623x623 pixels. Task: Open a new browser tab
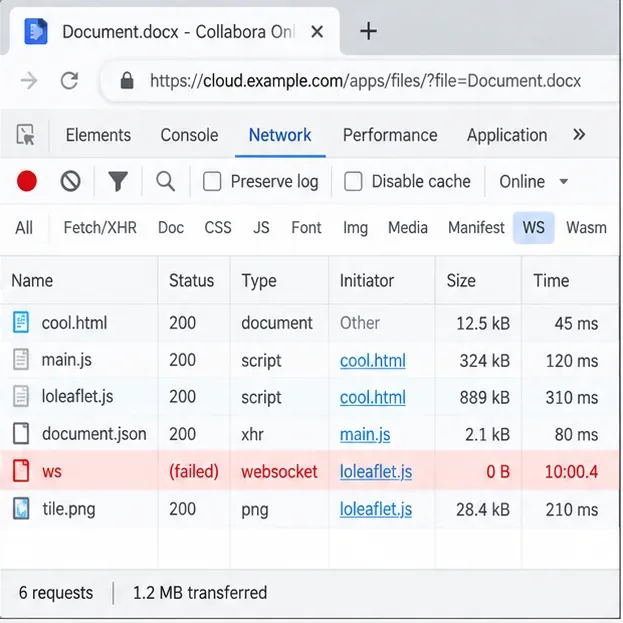(x=368, y=31)
